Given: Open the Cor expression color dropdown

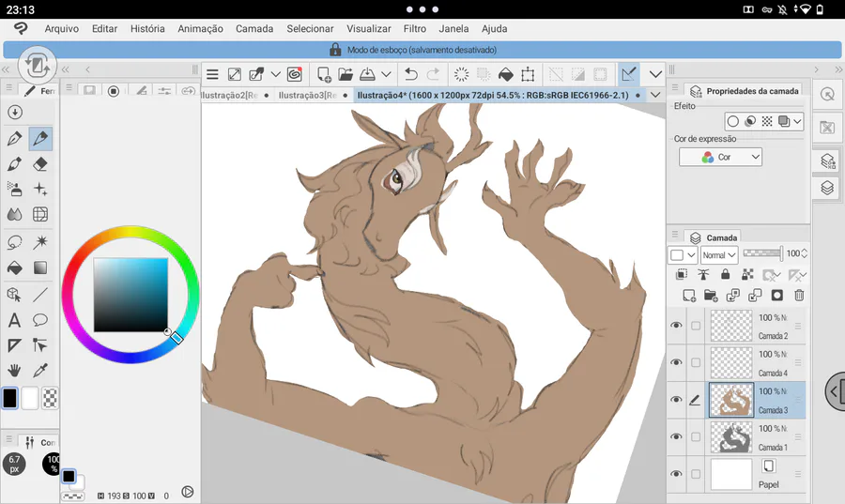Looking at the screenshot, I should pos(720,158).
